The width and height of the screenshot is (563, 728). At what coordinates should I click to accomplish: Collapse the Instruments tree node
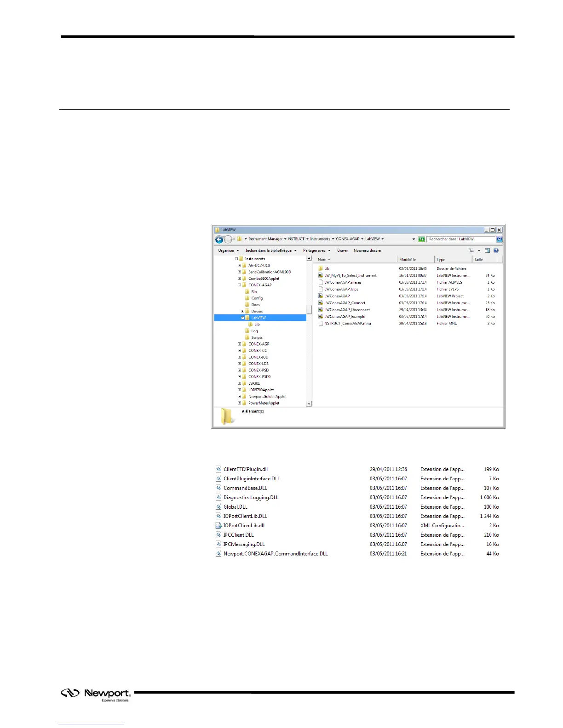(236, 259)
